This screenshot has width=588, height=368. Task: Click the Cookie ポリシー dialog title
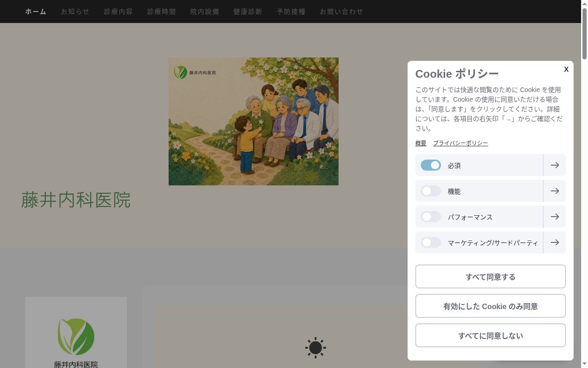pyautogui.click(x=457, y=74)
